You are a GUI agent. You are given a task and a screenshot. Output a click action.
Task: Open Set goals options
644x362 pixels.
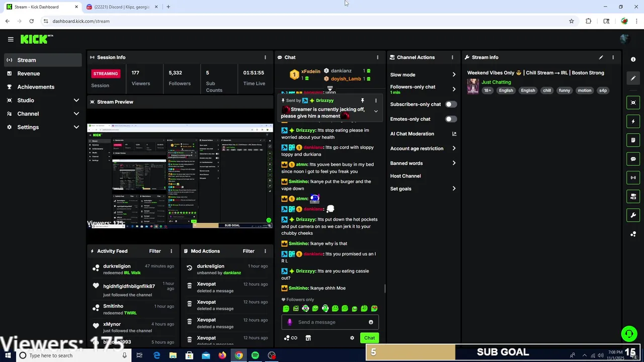pyautogui.click(x=454, y=189)
